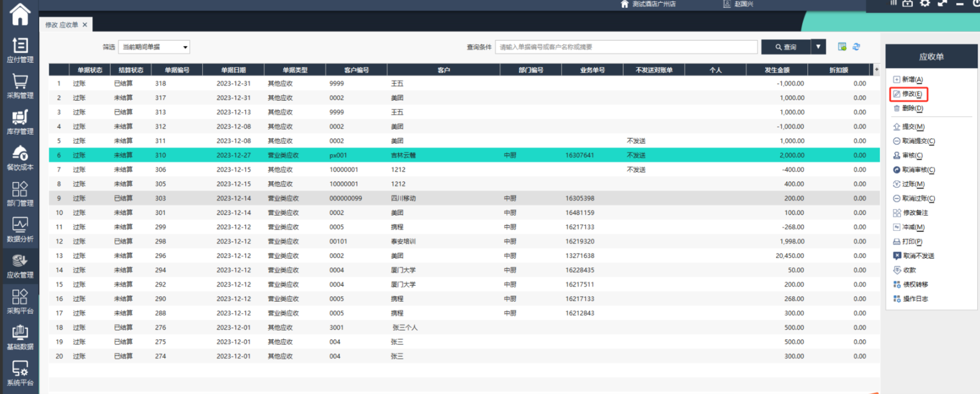The image size is (980, 394).
Task: Select row 9 with customer 四川移动
Action: coord(396,198)
